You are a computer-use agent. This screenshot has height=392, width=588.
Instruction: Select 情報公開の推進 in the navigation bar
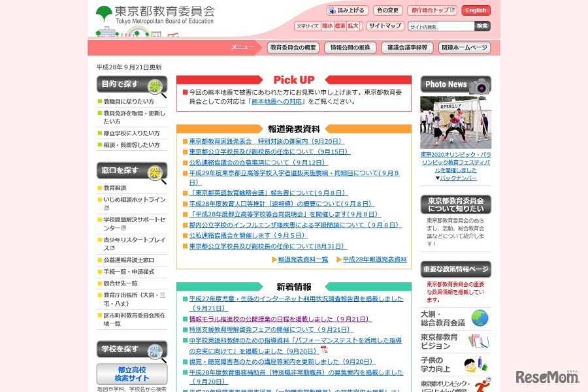(350, 47)
